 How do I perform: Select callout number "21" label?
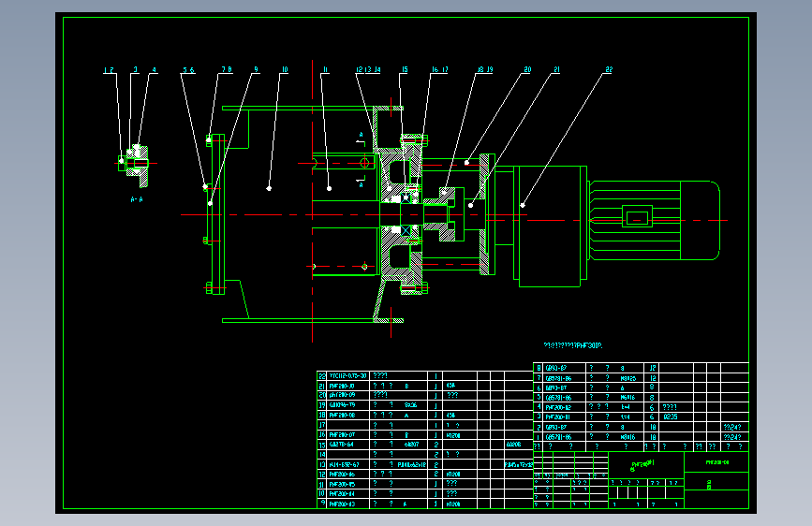[556, 69]
